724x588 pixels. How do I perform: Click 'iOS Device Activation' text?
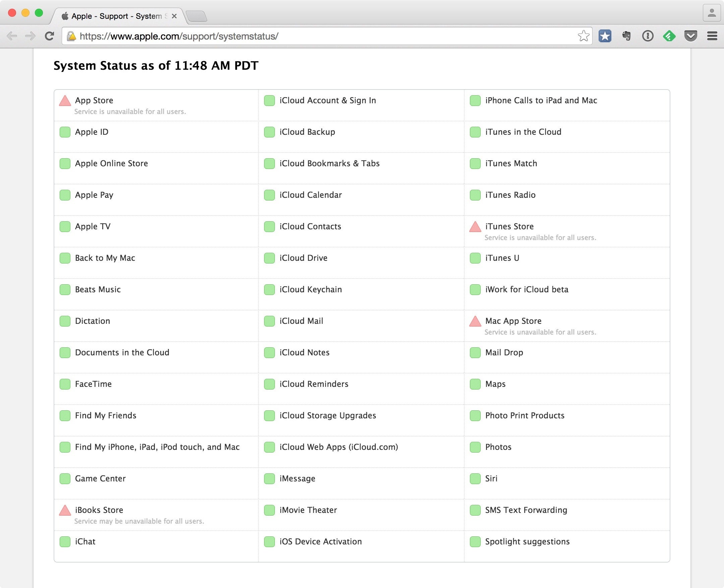pos(321,542)
